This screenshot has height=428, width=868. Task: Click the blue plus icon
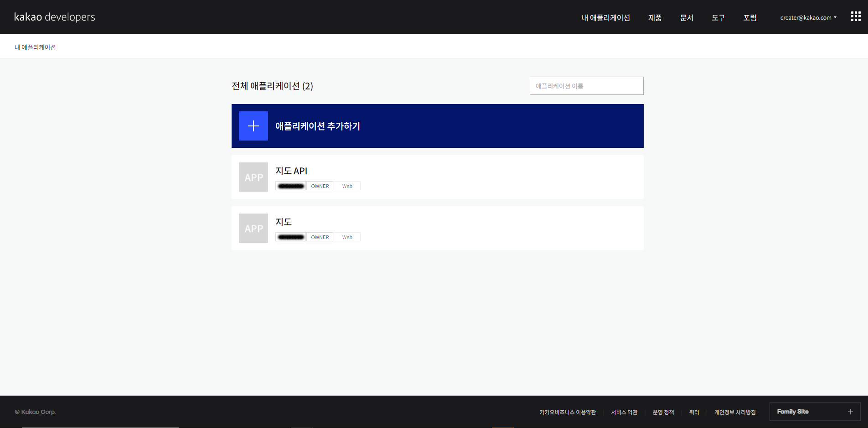click(x=253, y=126)
